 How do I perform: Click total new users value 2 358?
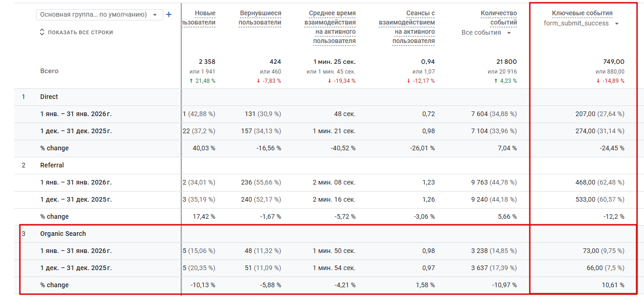click(x=207, y=62)
